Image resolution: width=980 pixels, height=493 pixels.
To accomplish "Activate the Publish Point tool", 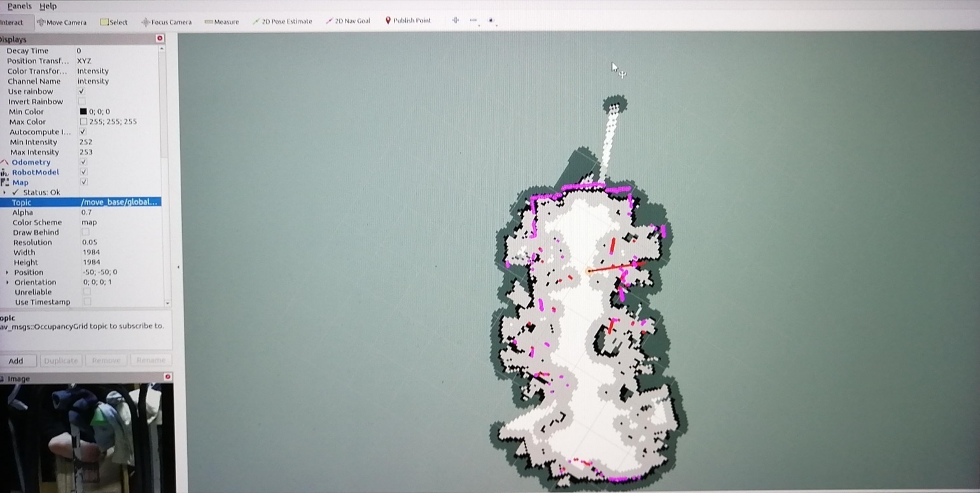I will tap(408, 20).
